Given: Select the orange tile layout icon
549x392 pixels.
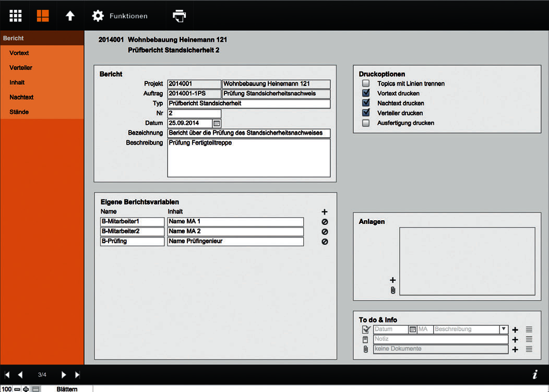Looking at the screenshot, I should coord(43,16).
